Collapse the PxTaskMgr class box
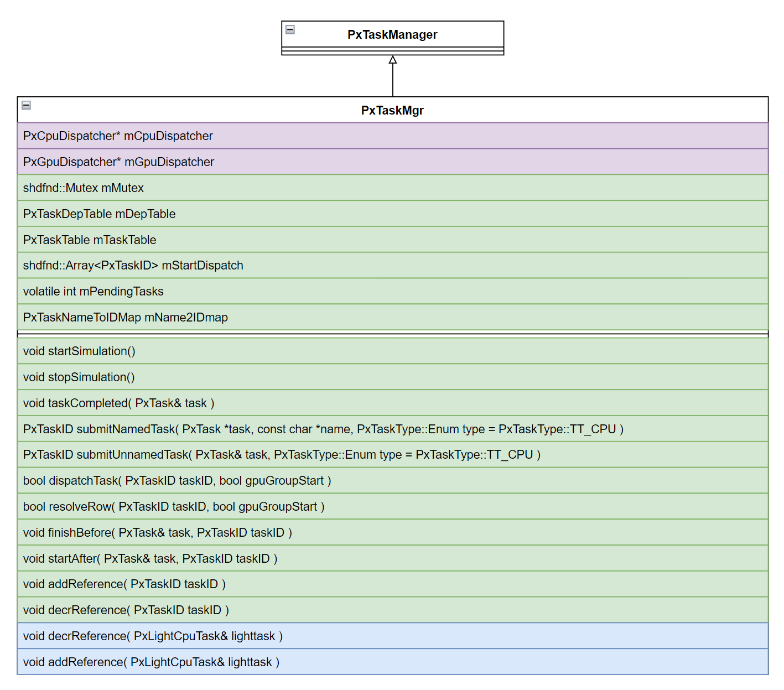Image resolution: width=784 pixels, height=690 pixels. point(26,105)
